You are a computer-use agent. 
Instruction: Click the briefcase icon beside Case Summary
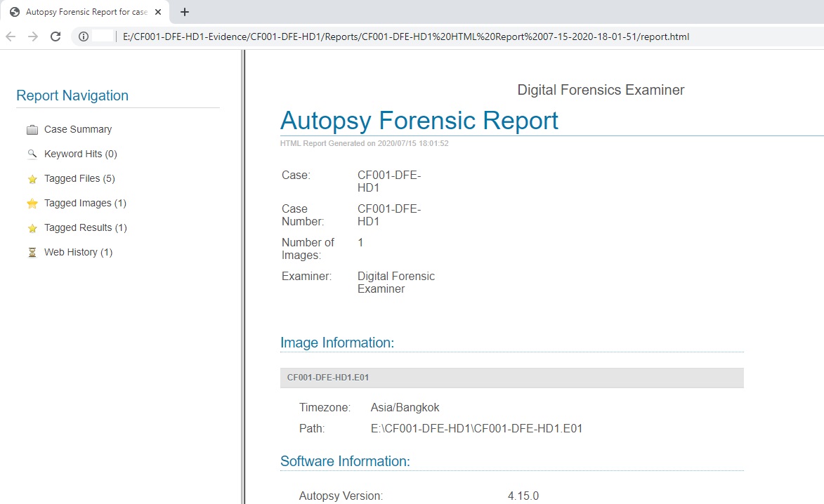(32, 129)
